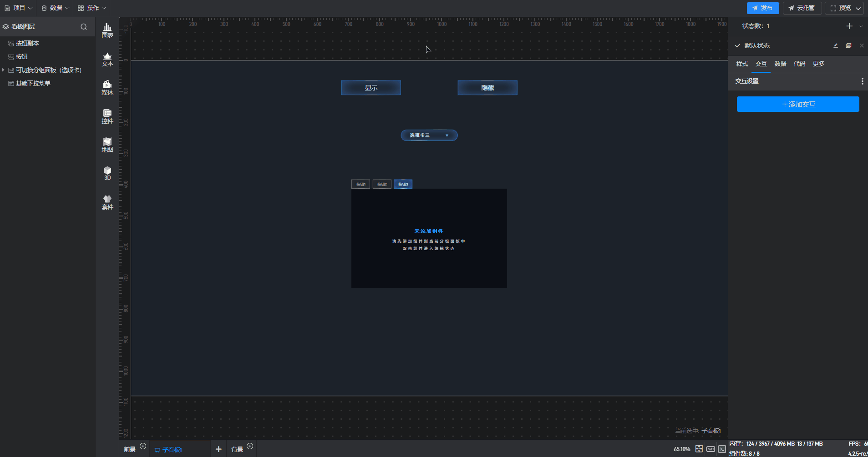Toggle the 默认状态 checkmark
Viewport: 868px width, 457px height.
737,45
